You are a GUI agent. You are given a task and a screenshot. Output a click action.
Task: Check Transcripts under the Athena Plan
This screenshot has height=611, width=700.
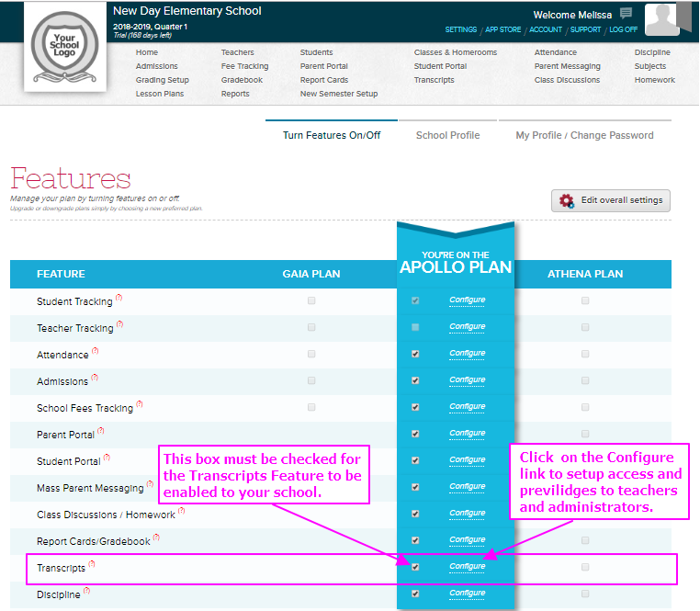[x=585, y=567]
